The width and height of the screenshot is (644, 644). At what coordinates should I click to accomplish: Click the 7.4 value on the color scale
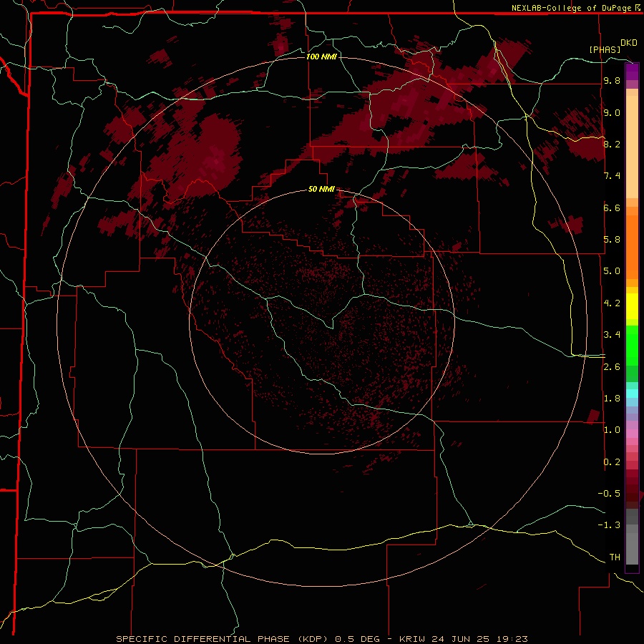(x=612, y=176)
